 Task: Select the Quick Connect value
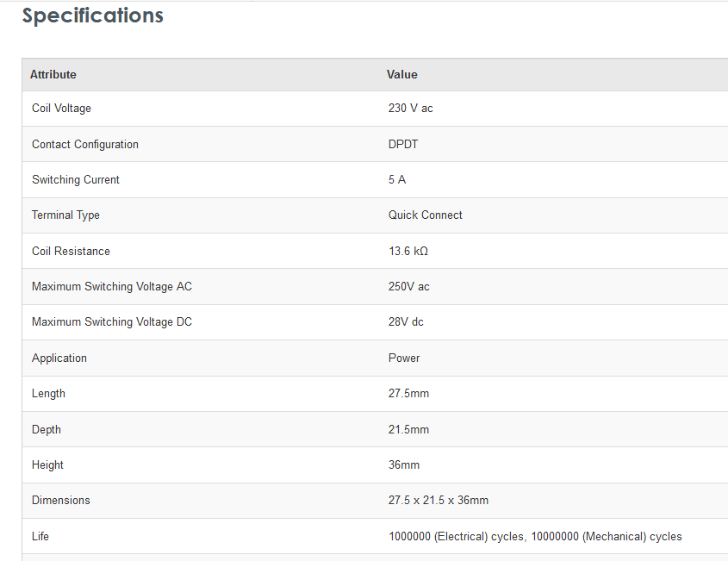426,215
